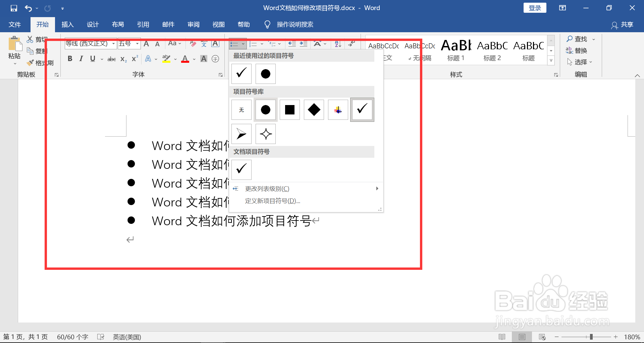Screen dimensions: 644x343
Task: Switch to the 布局 tab
Action: (118, 24)
